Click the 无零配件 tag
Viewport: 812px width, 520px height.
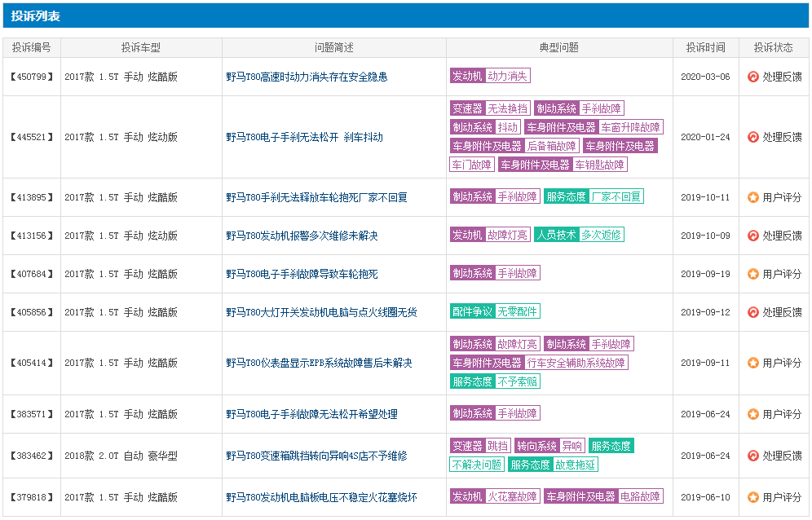pos(518,311)
